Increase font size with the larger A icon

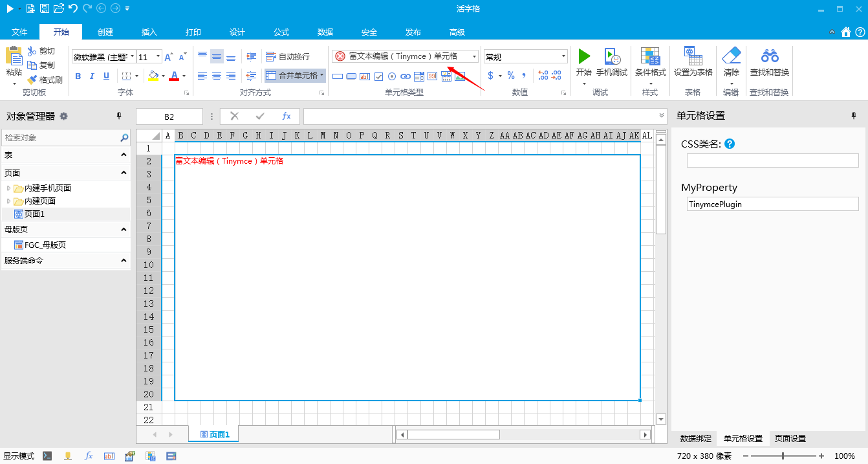click(x=168, y=57)
